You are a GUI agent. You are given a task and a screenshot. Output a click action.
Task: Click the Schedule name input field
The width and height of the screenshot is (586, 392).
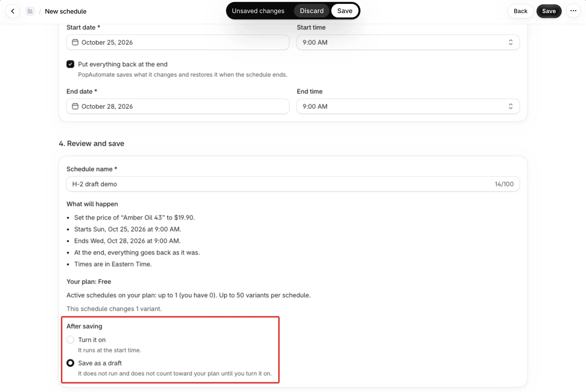293,184
